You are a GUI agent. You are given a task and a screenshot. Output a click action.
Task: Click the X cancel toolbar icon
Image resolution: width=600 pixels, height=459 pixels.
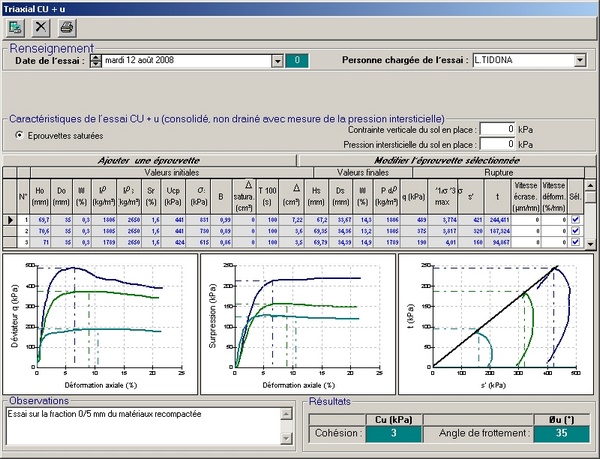point(42,28)
